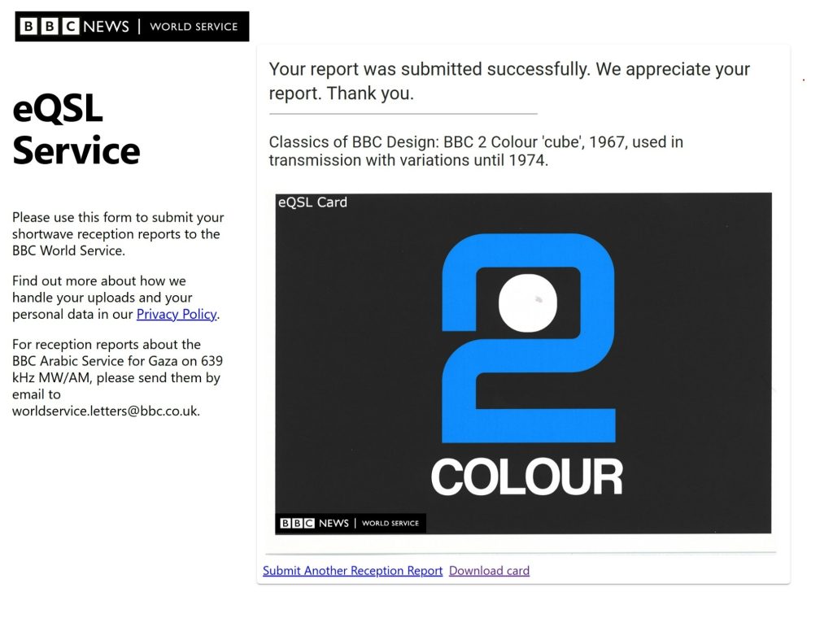Screen dimensions: 833x644
Task: Click the 'Your report was submitted successfully' message
Action: coord(509,81)
